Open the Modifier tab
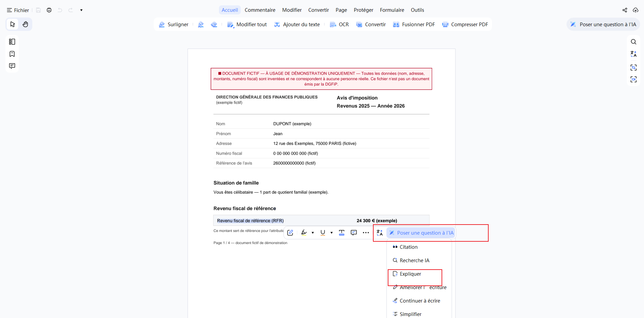The width and height of the screenshot is (644, 318). pyautogui.click(x=292, y=10)
